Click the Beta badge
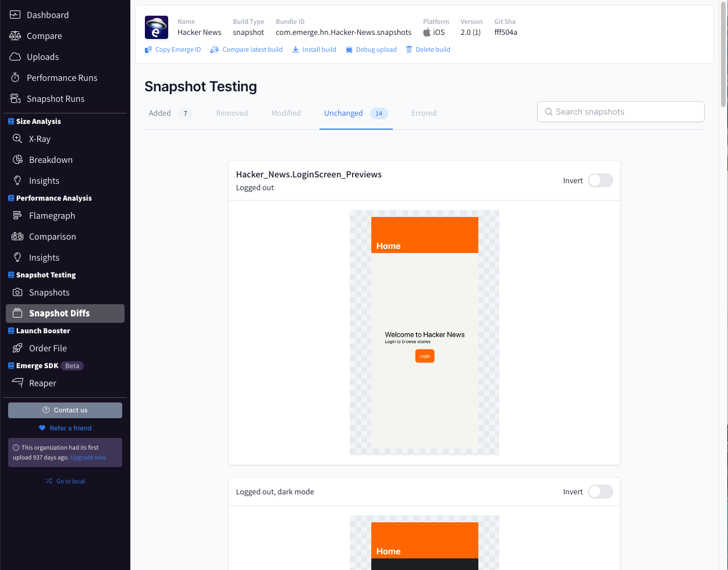This screenshot has width=728, height=570. tap(72, 366)
